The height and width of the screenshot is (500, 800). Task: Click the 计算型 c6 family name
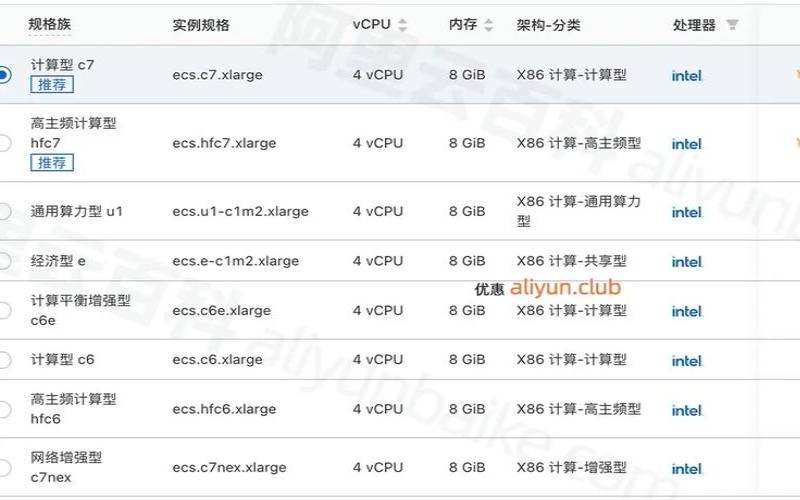62,360
